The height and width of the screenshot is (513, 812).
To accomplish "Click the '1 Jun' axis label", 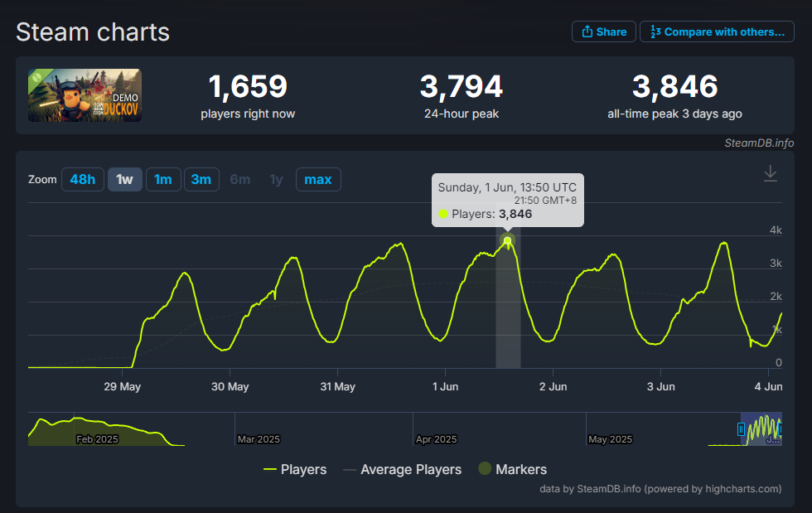I will (x=446, y=386).
